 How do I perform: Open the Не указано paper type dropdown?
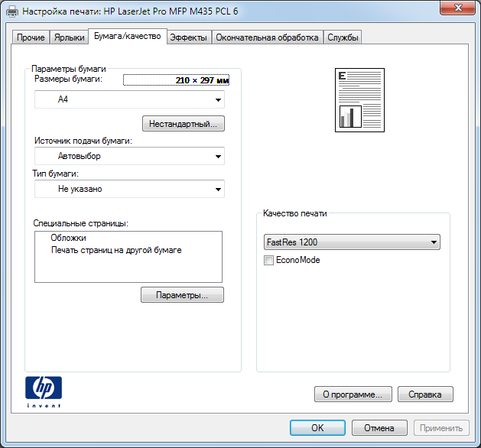(x=129, y=189)
